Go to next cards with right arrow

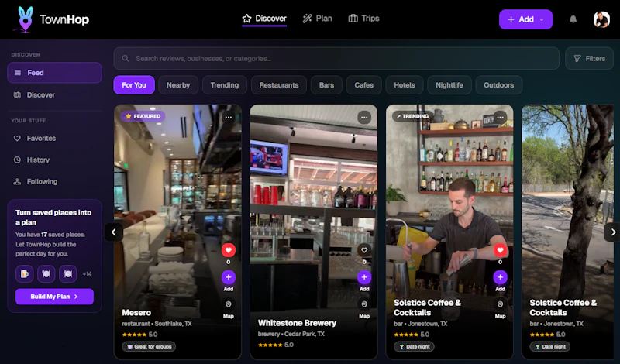pyautogui.click(x=612, y=232)
